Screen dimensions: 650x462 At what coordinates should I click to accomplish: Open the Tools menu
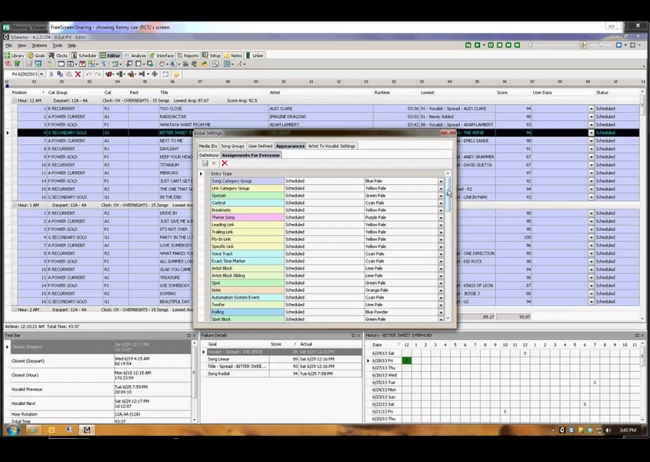(x=57, y=45)
